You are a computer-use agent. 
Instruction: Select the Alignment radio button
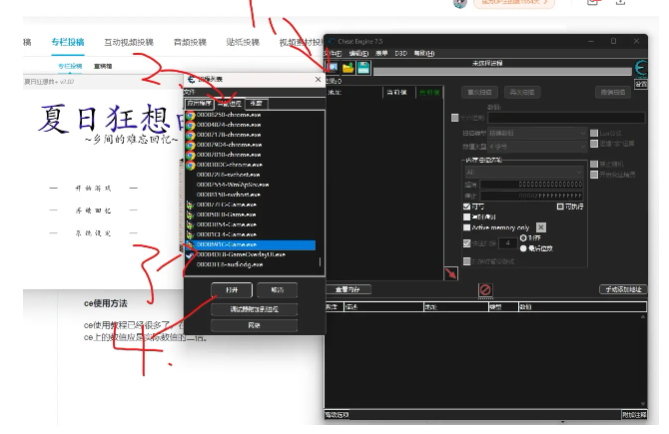[x=523, y=238]
